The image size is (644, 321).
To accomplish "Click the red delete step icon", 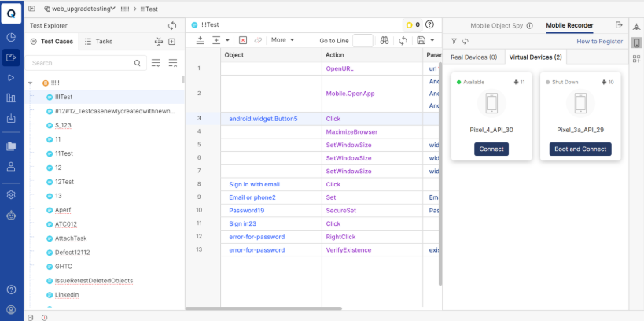I will 243,40.
